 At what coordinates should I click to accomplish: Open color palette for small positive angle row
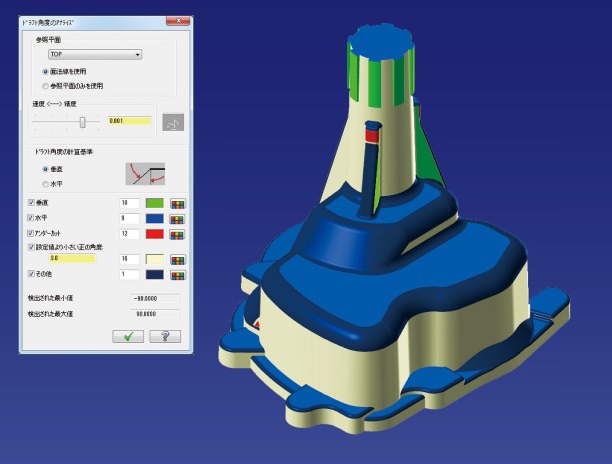[x=179, y=259]
